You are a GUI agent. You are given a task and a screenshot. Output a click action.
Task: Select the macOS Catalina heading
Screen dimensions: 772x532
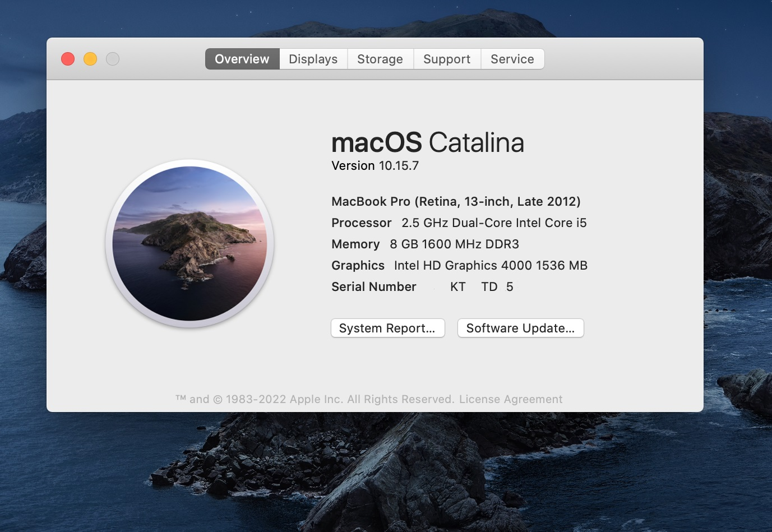click(x=428, y=142)
